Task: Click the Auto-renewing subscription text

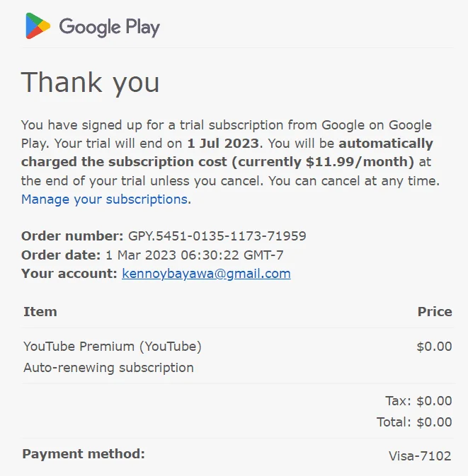Action: tap(108, 368)
